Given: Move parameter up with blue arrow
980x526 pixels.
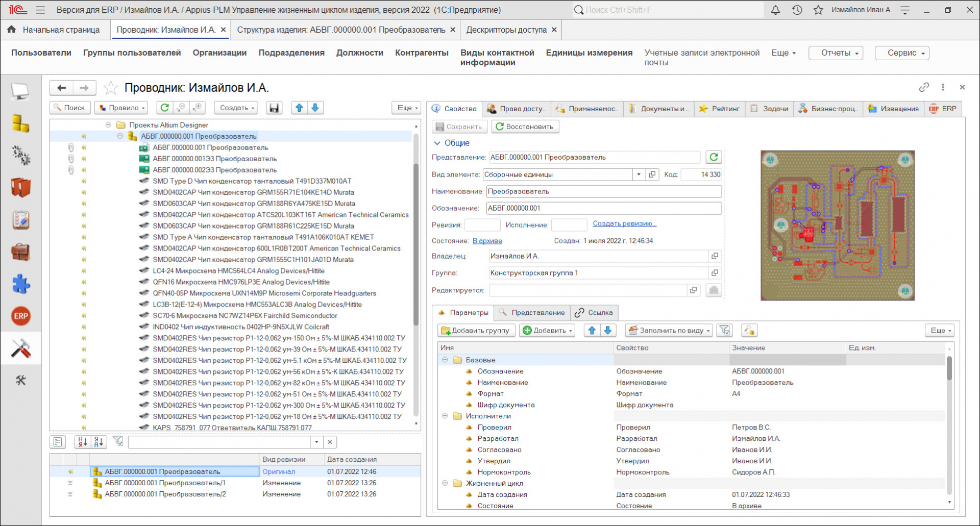Looking at the screenshot, I should tap(592, 330).
